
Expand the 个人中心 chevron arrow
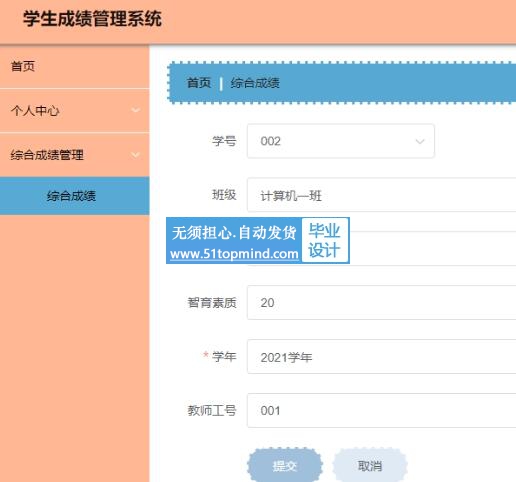tap(135, 110)
